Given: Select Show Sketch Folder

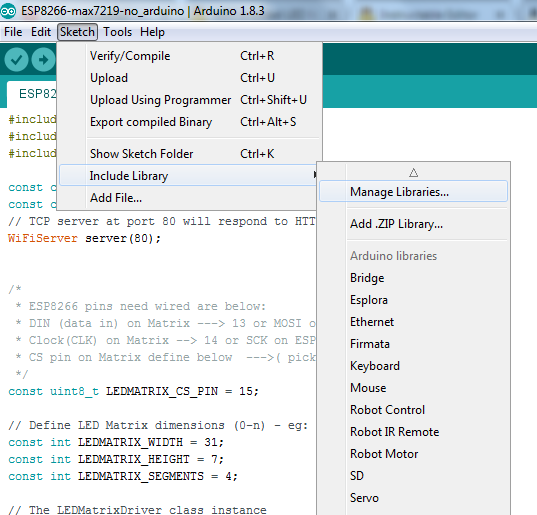Looking at the screenshot, I should tap(189, 154).
